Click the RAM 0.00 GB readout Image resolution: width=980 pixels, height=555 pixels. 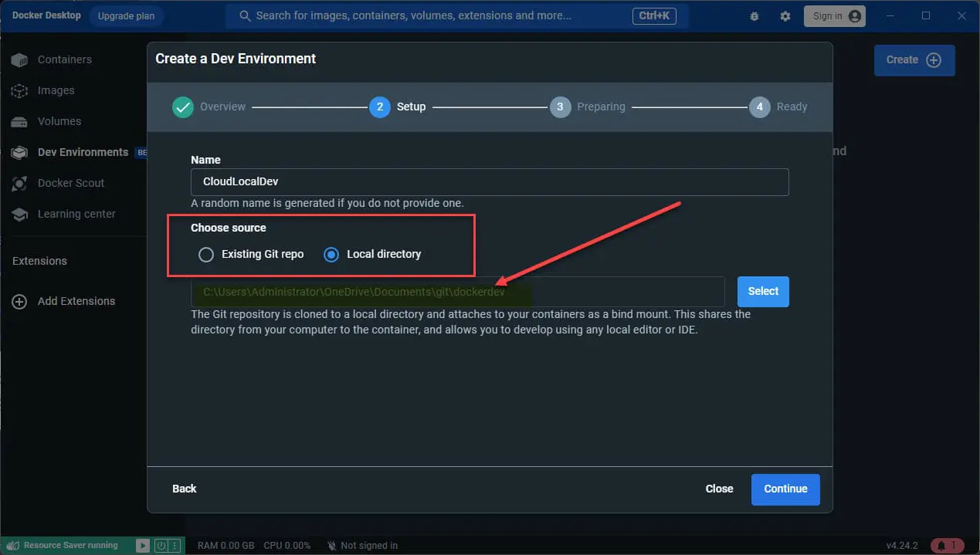pos(226,545)
